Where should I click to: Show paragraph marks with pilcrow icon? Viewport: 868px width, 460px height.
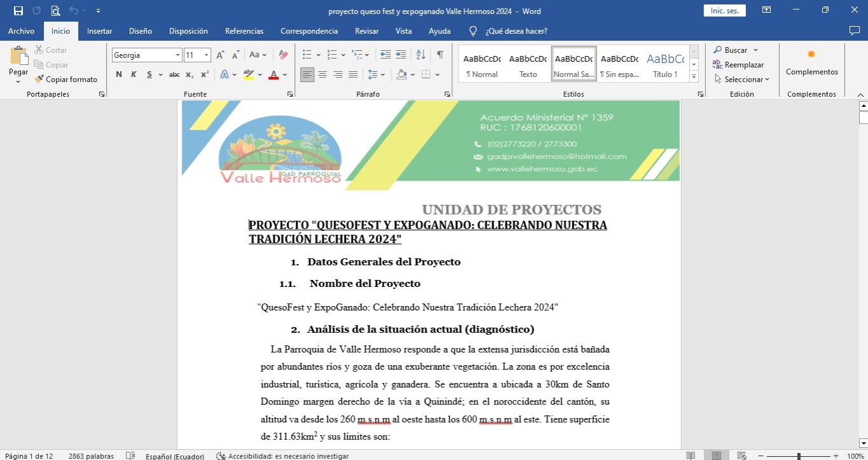[439, 55]
